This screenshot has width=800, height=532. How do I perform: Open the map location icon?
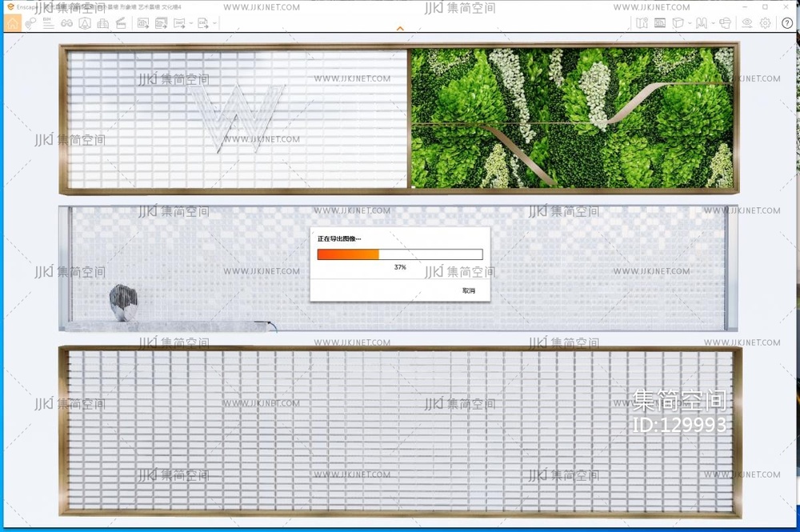click(642, 23)
